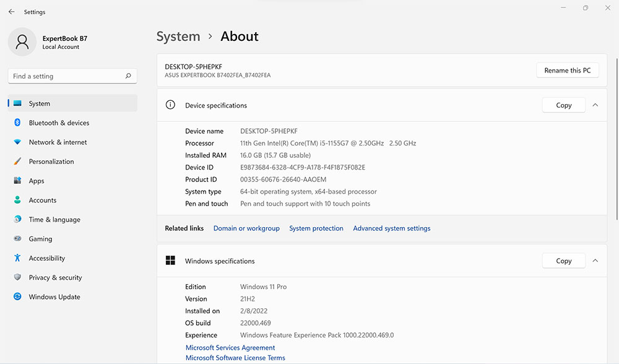
Task: Click the Accessibility figure icon
Action: [17, 258]
